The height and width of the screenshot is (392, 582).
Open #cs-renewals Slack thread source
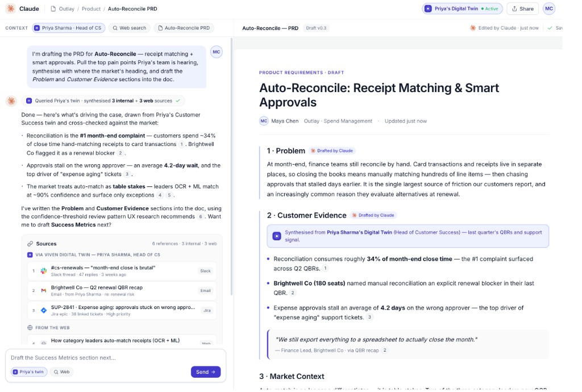[x=122, y=271]
